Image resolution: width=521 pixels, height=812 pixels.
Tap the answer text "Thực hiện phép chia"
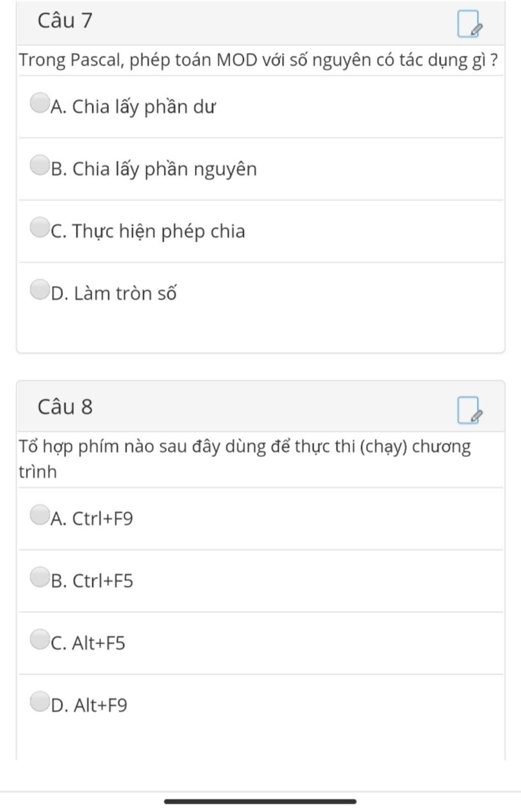(x=158, y=231)
